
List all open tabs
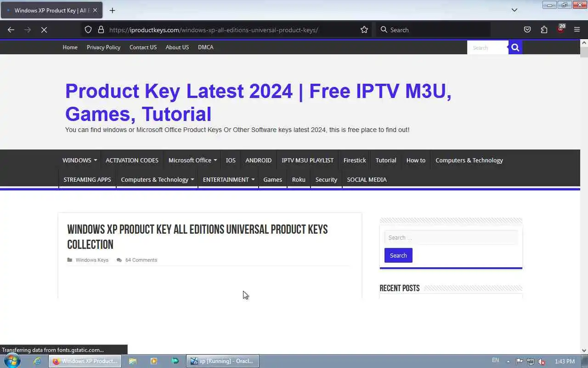[514, 10]
